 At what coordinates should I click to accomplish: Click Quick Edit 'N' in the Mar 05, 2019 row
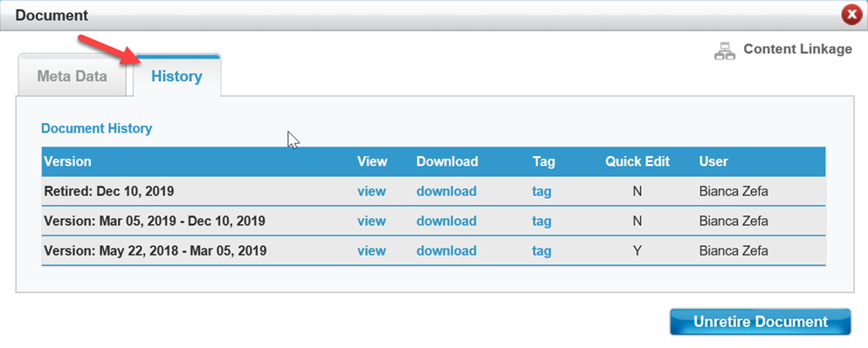pos(637,222)
